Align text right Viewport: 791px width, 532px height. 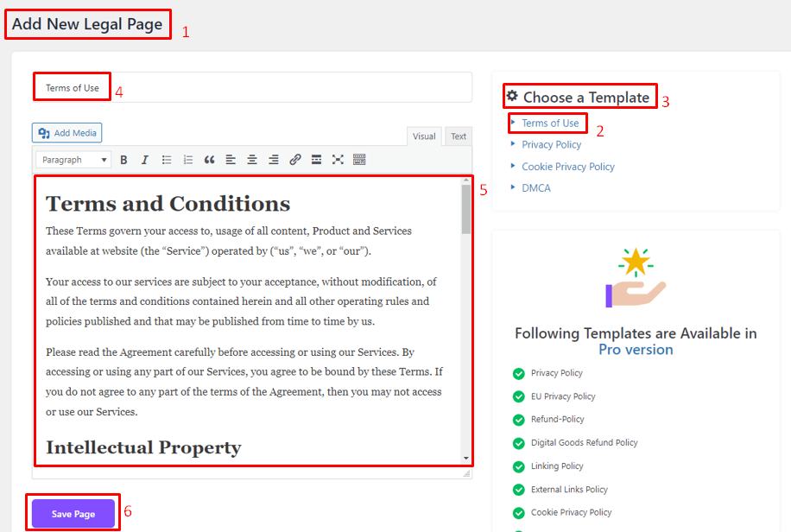point(274,160)
